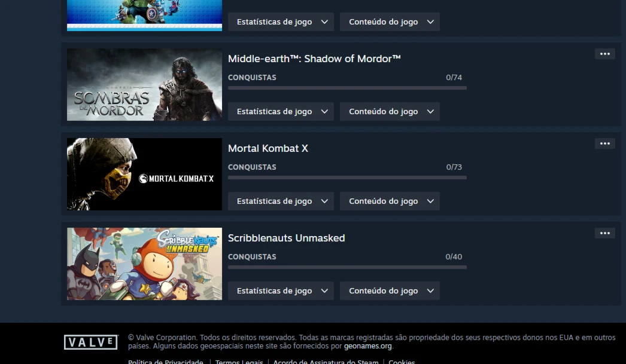The width and height of the screenshot is (626, 364).
Task: Open the Mortal Kombat X game thumbnail
Action: [144, 174]
